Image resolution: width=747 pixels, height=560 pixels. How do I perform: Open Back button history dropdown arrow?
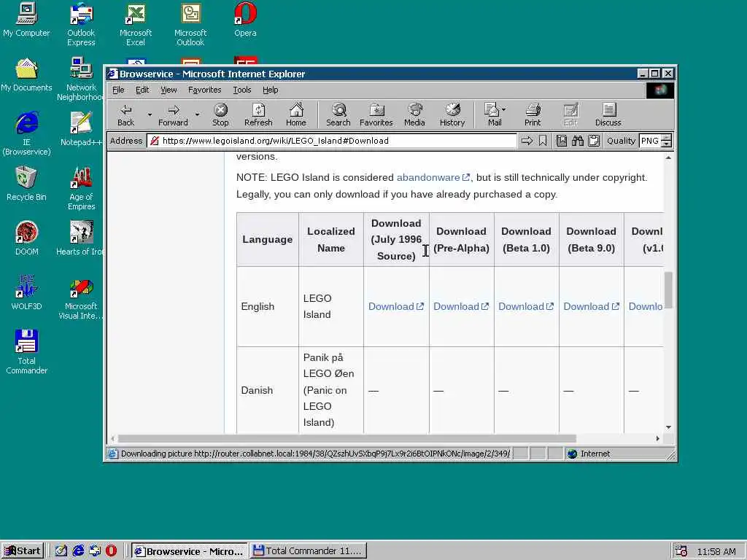point(150,114)
